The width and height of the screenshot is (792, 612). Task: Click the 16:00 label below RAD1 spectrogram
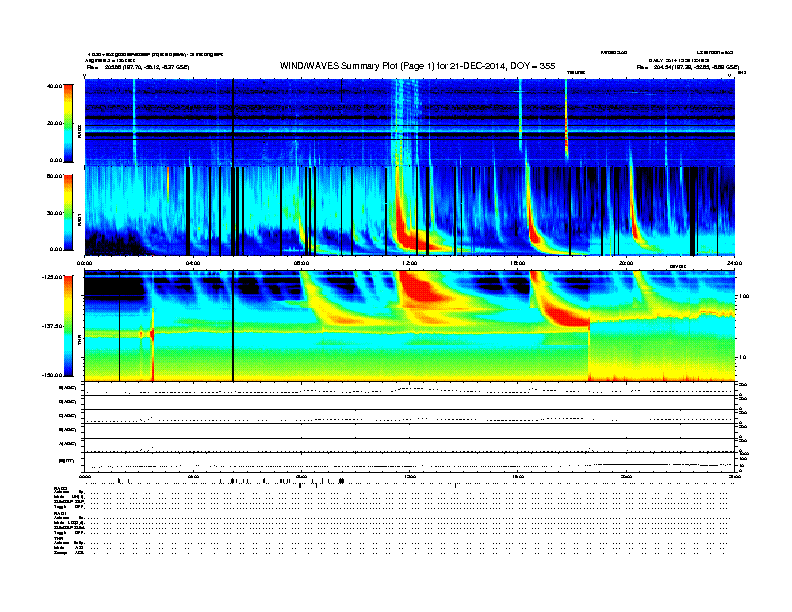coord(518,263)
